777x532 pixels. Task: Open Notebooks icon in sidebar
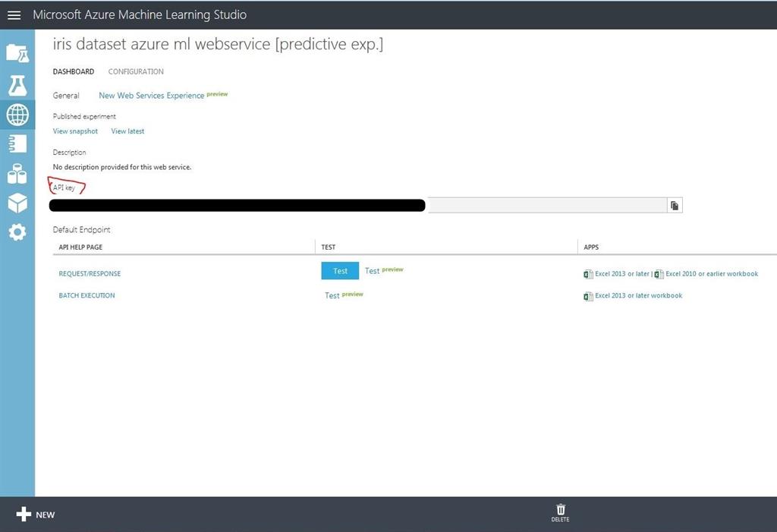17,143
